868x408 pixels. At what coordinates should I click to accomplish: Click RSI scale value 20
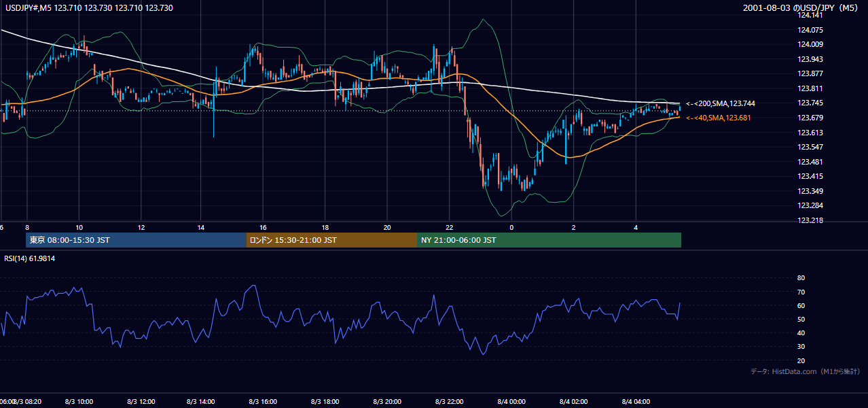(x=801, y=360)
